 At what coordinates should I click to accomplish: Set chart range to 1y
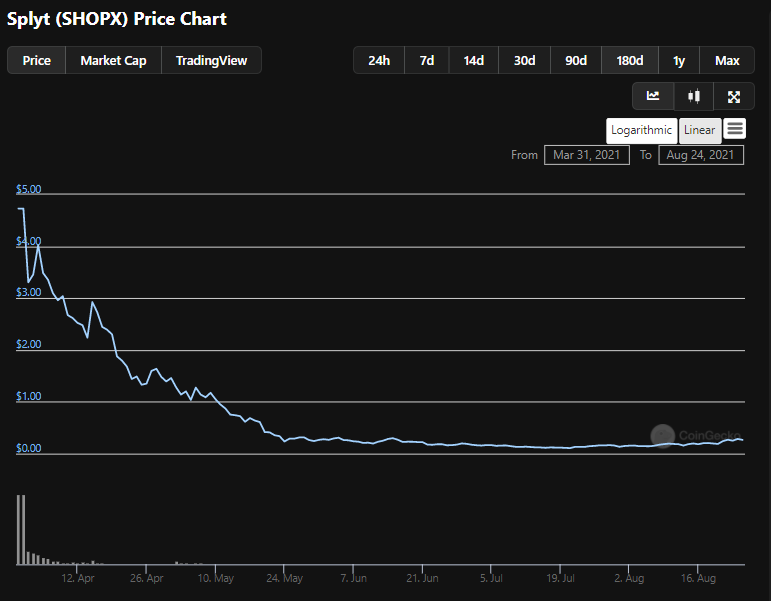tap(679, 60)
